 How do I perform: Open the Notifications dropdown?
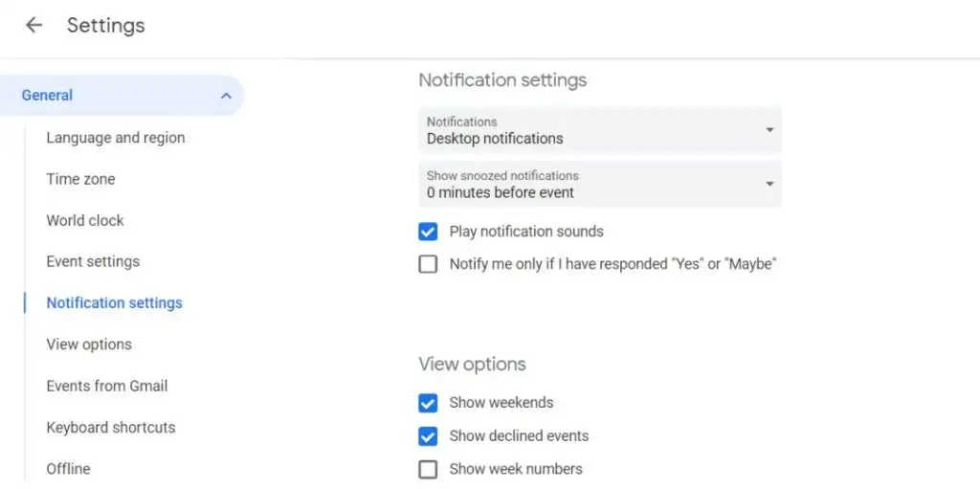click(x=600, y=130)
